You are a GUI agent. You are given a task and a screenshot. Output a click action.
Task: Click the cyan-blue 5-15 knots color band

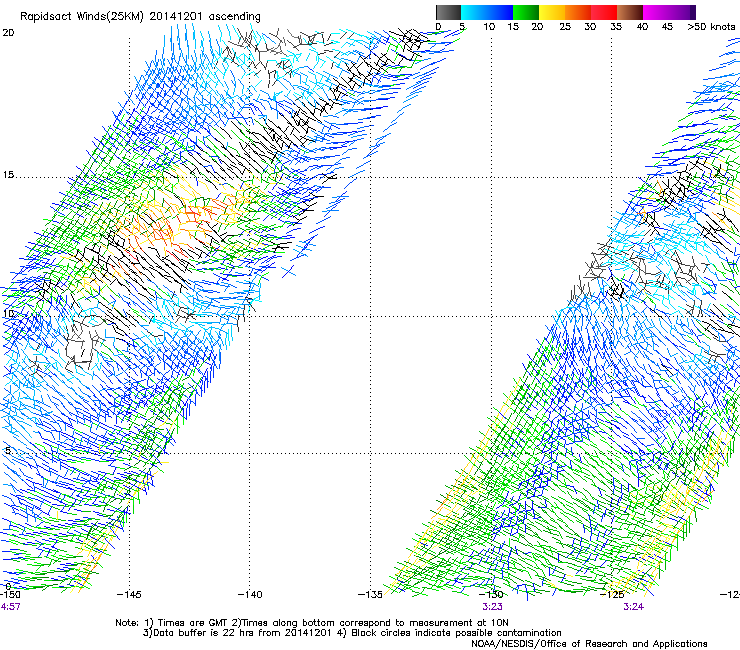(x=487, y=12)
